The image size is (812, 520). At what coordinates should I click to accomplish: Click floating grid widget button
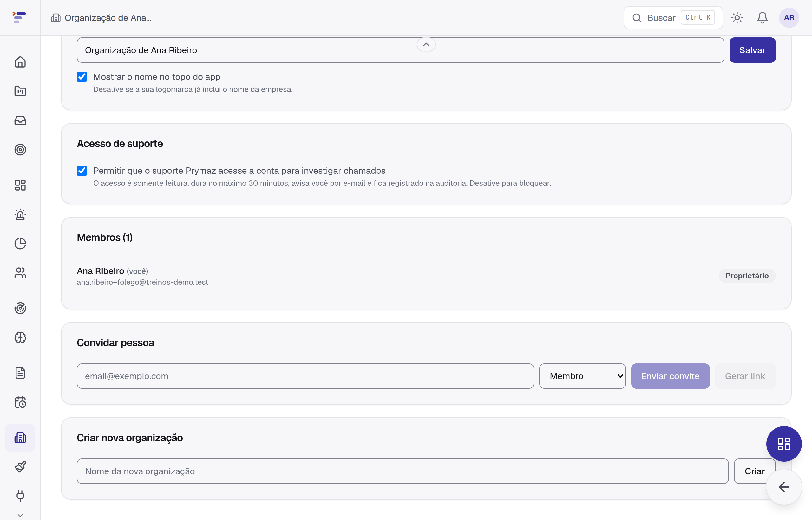(x=784, y=444)
